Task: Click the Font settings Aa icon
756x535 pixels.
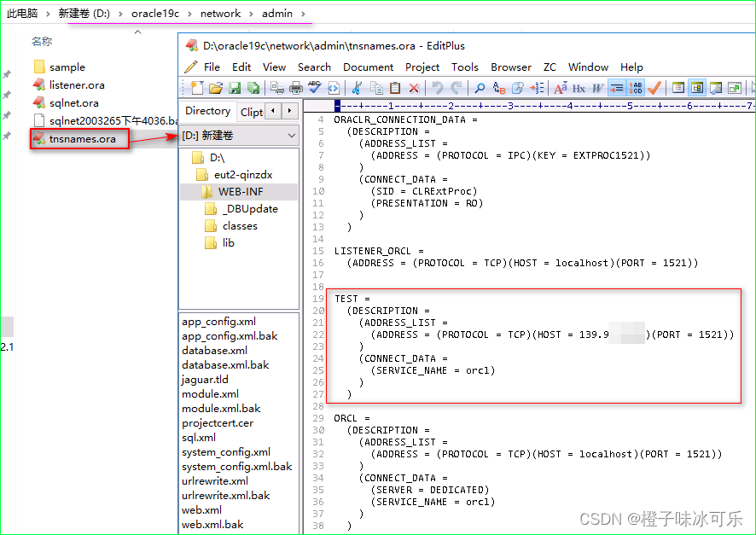Action: 561,88
